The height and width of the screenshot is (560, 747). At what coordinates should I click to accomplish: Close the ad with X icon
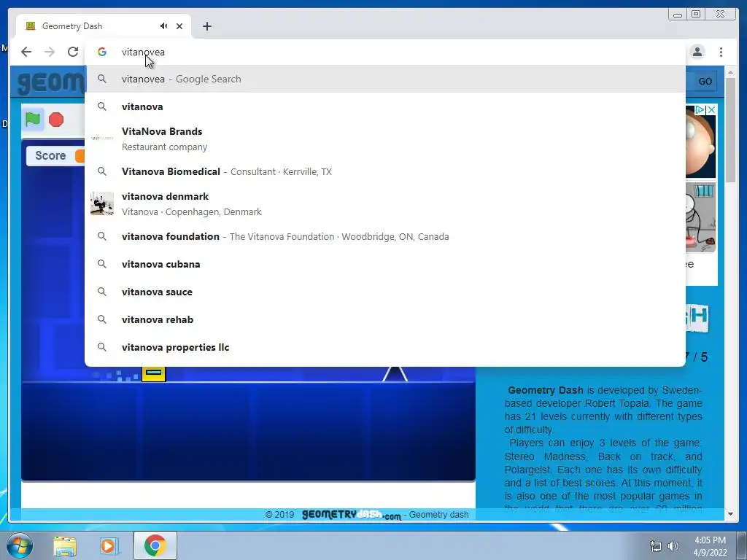click(711, 110)
